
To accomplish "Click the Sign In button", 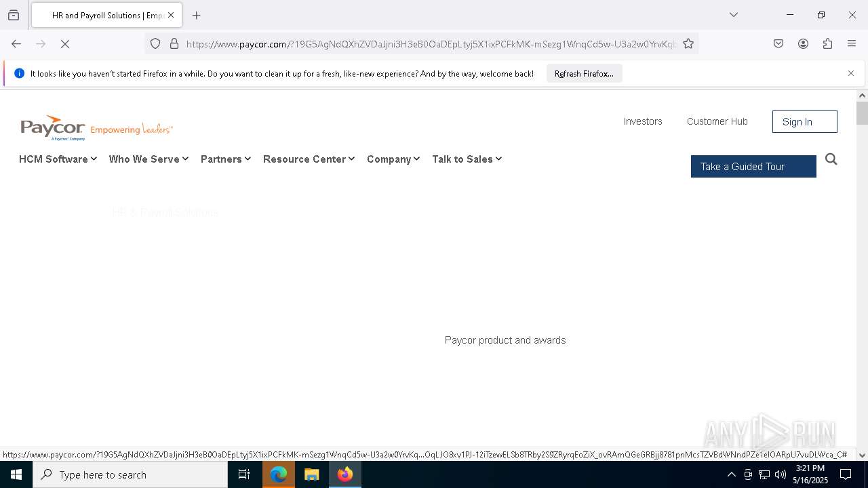I will [x=804, y=122].
